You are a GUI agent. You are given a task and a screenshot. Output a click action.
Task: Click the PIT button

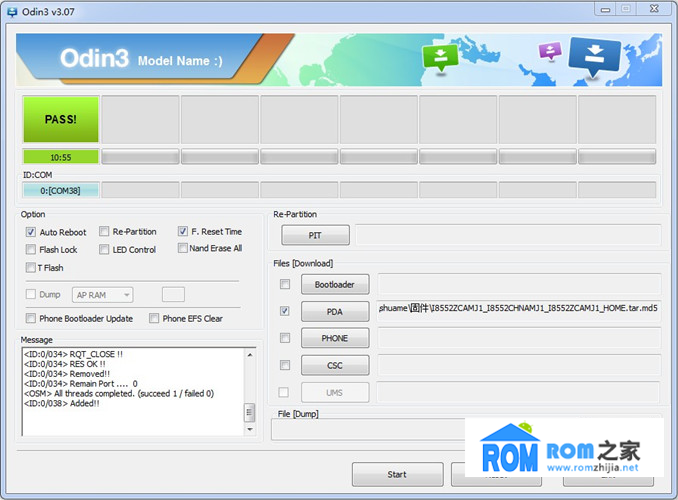tap(315, 235)
